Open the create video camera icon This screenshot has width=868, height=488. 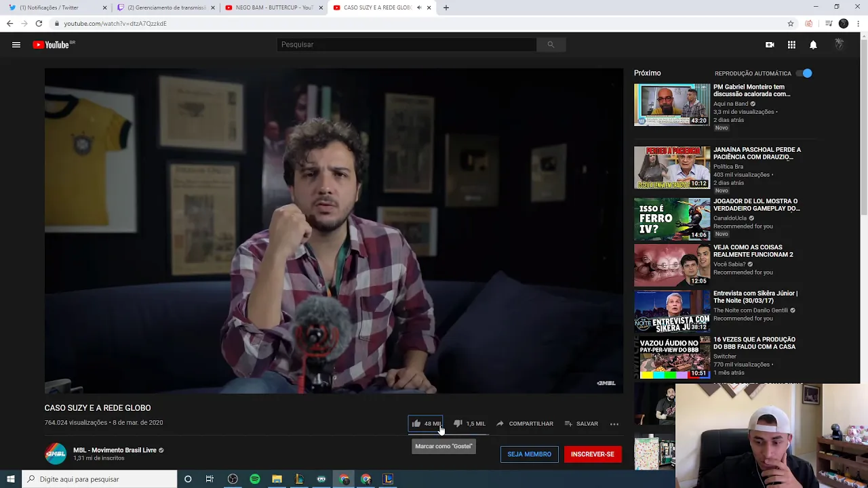(x=770, y=45)
